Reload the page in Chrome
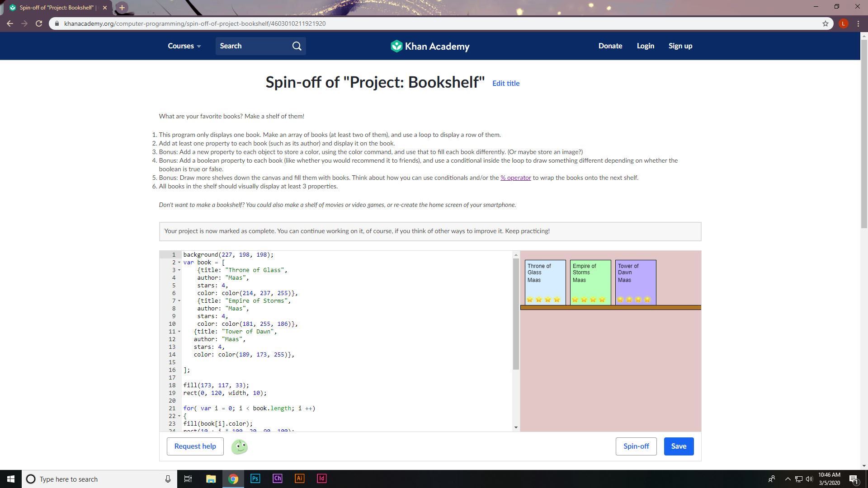The width and height of the screenshot is (868, 488). pos(39,23)
